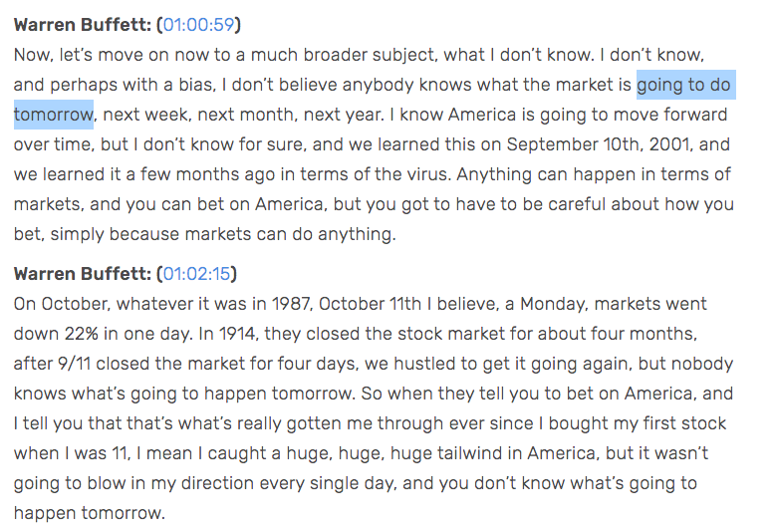Screen dimensions: 776x532
Task: Click the highlighted word "tomorrow"
Action: click(53, 115)
